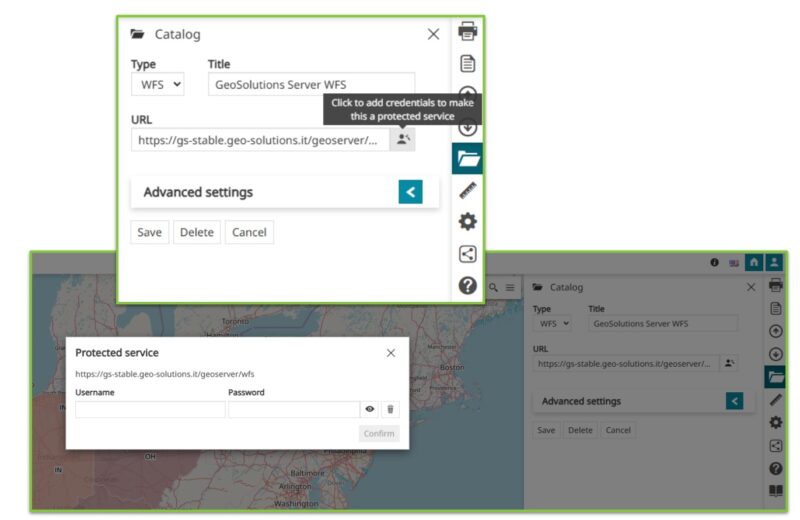Click the language flag icon in the map's top bar
This screenshot has width=800, height=520.
[x=734, y=263]
